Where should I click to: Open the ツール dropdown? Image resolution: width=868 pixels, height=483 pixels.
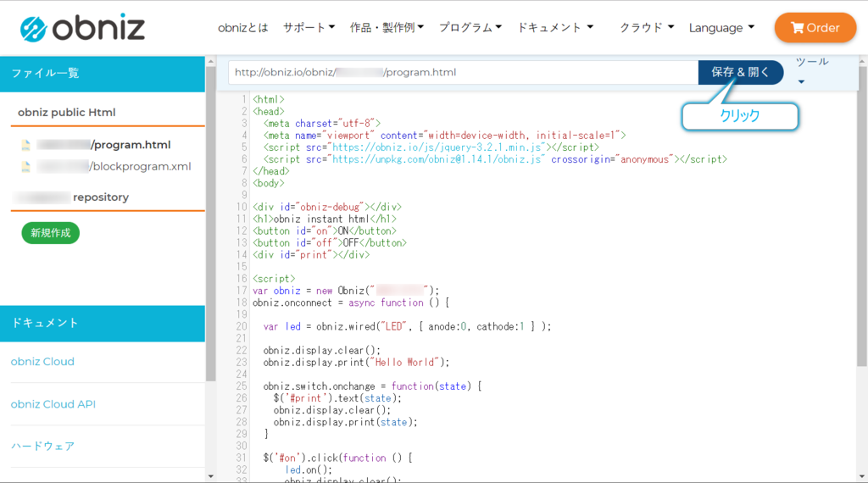[x=811, y=71]
